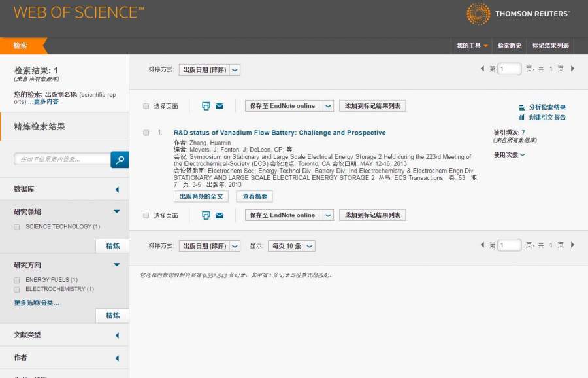Open the top 保存至 EndNote online dropdown arrow

coord(328,106)
